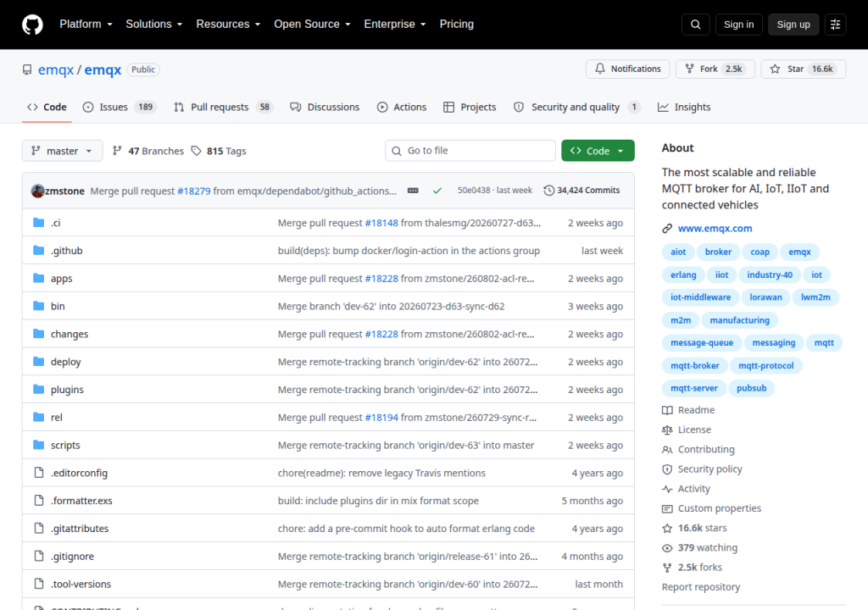Click the GitHub Octocat logo

(x=32, y=25)
